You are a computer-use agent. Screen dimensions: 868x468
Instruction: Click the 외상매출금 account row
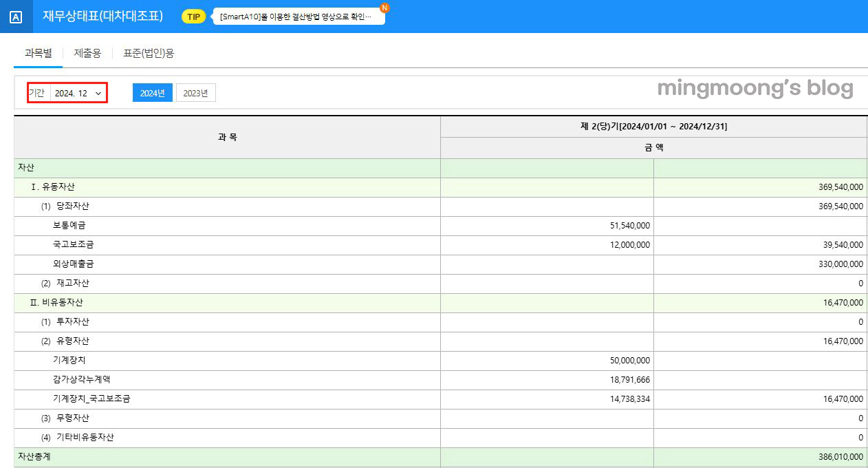pos(227,264)
